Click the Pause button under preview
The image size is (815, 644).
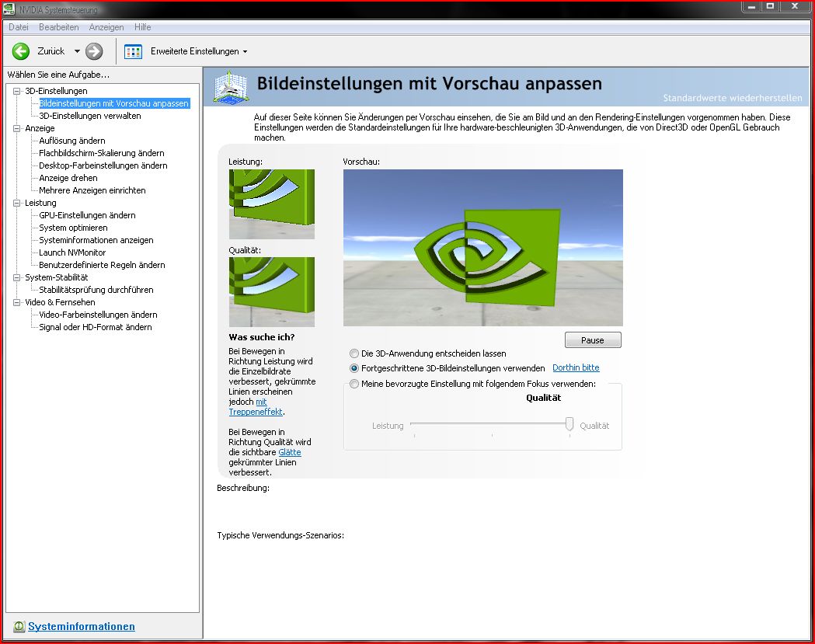pyautogui.click(x=593, y=340)
